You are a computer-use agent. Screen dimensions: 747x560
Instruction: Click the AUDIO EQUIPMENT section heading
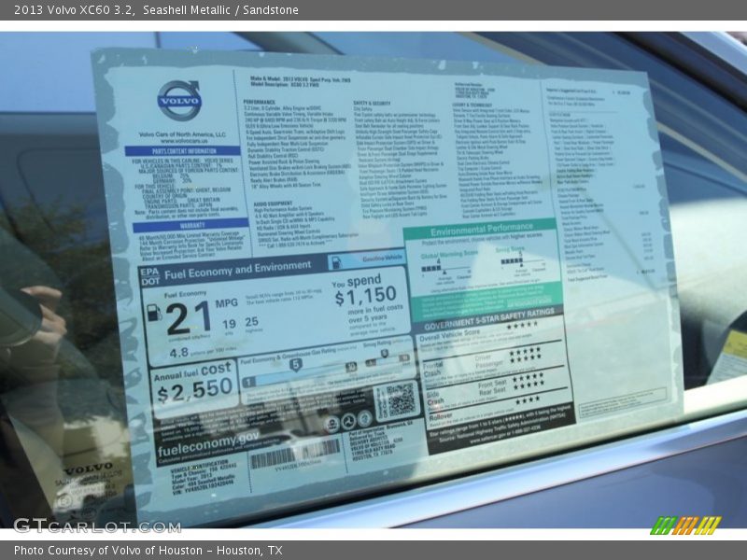pos(274,203)
